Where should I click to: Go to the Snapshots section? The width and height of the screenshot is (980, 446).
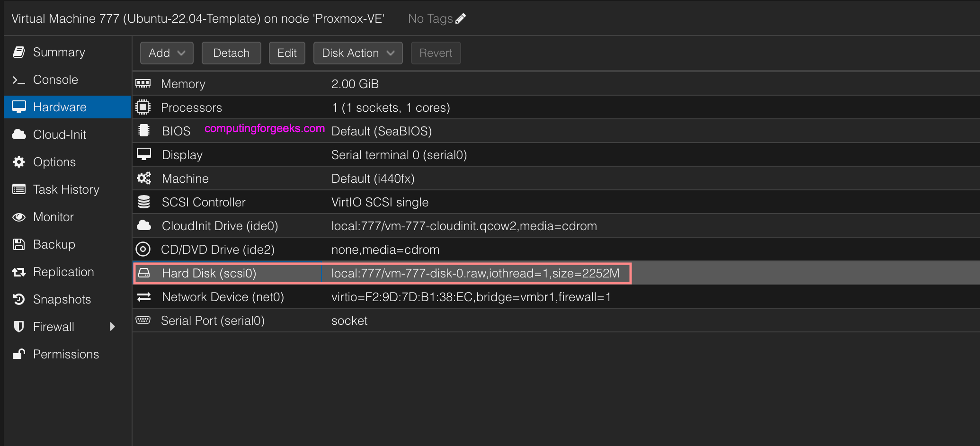pyautogui.click(x=62, y=299)
